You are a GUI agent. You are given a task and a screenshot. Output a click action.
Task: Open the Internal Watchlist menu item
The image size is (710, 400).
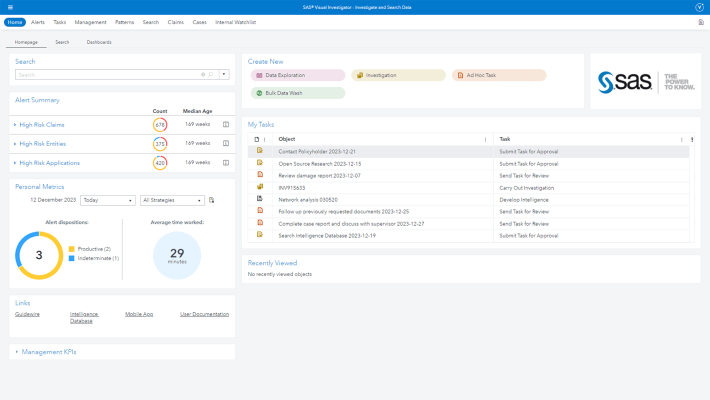tap(235, 21)
